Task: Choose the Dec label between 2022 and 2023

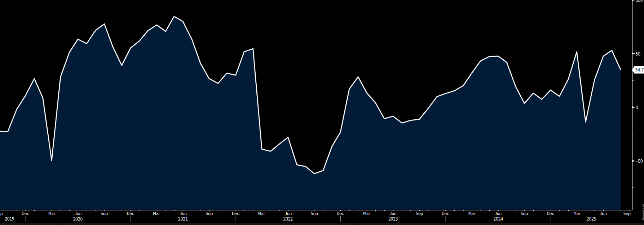Action: [340, 213]
